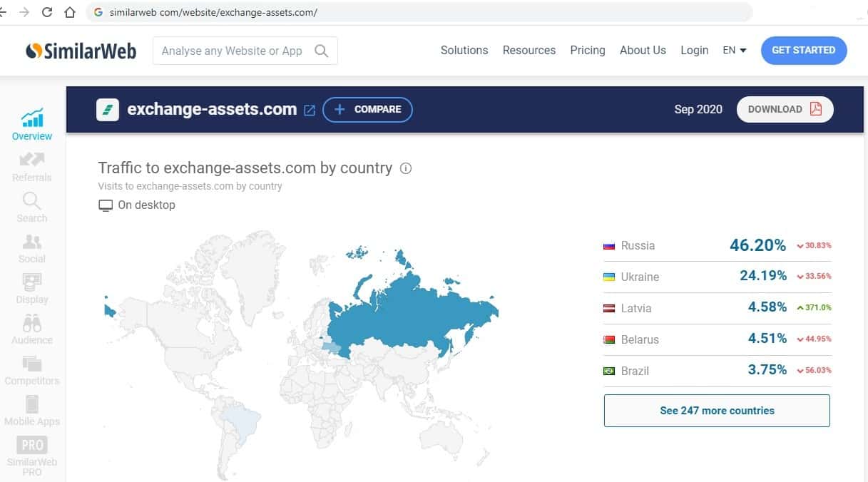
Task: Open the Solutions menu
Action: pyautogui.click(x=464, y=51)
